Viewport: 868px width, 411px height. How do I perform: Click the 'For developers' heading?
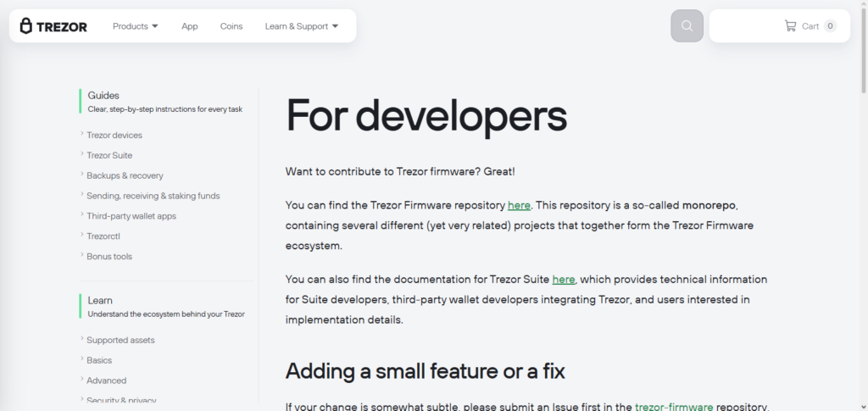[426, 115]
